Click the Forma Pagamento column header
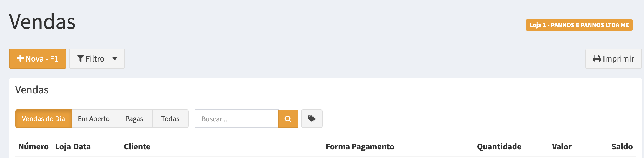This screenshot has height=158, width=644. point(360,147)
